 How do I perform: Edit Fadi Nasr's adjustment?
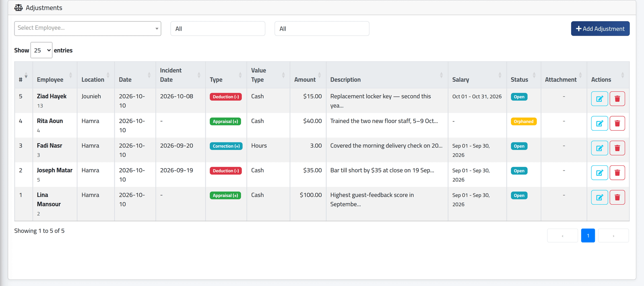599,148
